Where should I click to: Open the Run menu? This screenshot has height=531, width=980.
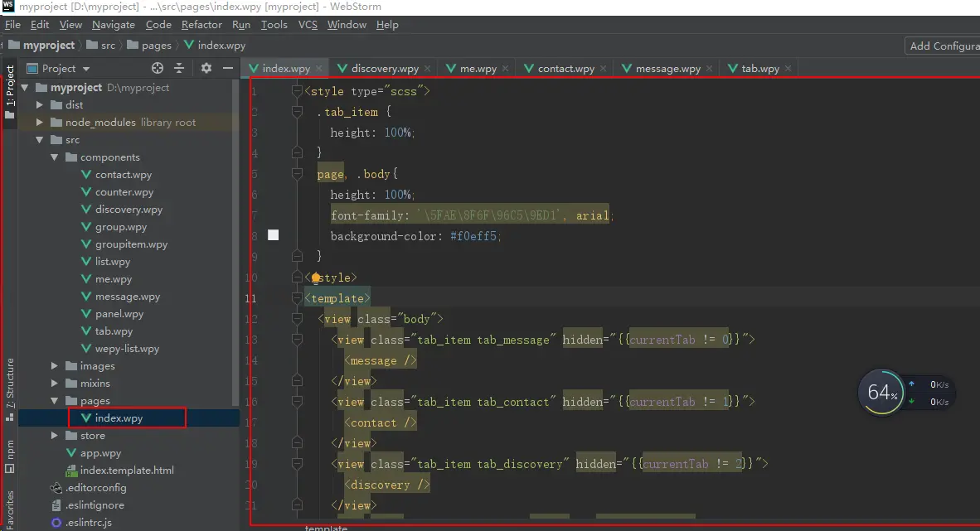click(x=240, y=24)
